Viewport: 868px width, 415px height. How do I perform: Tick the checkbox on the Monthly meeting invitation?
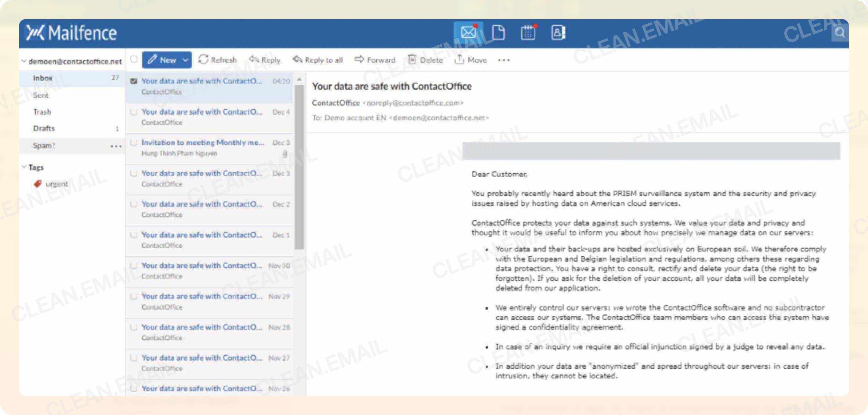[x=134, y=142]
